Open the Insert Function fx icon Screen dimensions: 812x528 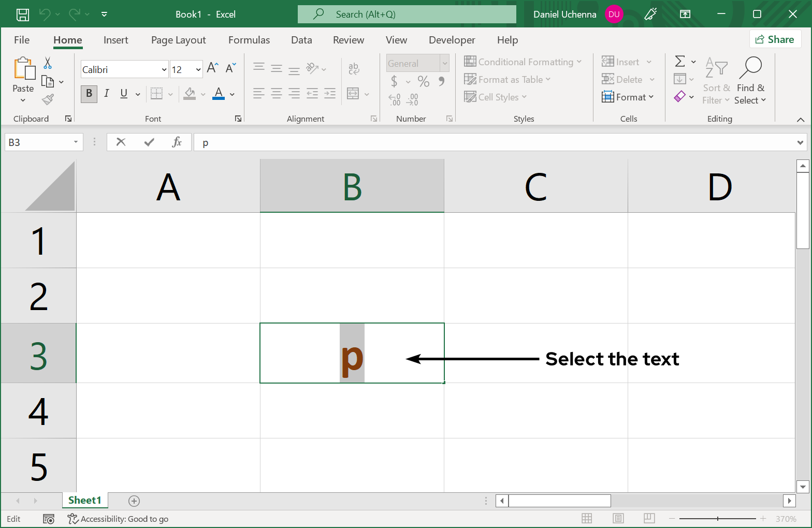(x=177, y=142)
